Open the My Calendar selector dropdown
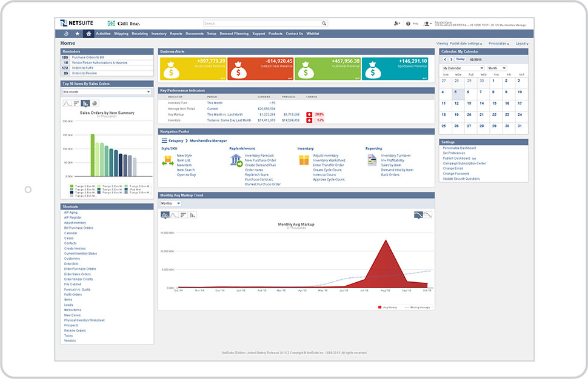The width and height of the screenshot is (588, 379). point(463,68)
